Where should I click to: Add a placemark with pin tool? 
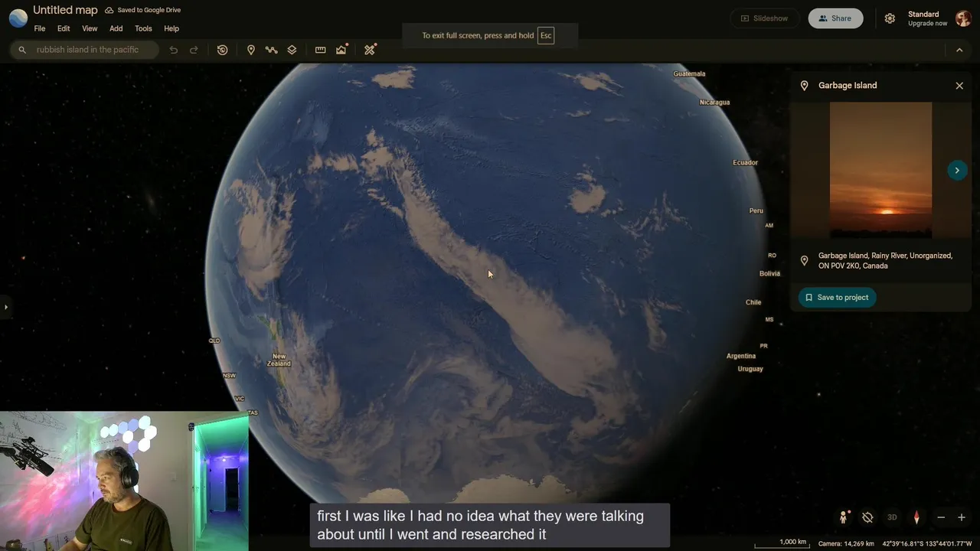coord(250,50)
